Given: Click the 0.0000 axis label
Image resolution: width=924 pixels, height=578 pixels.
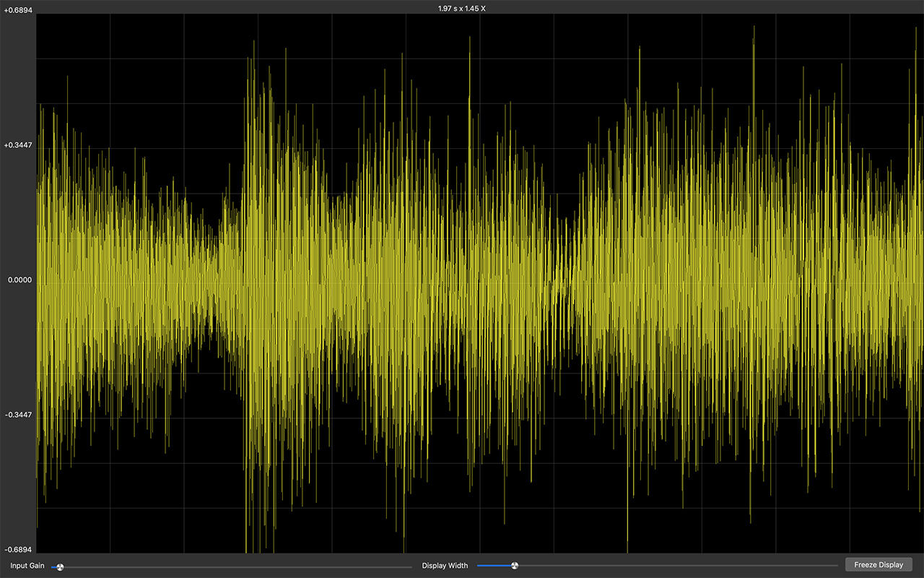Looking at the screenshot, I should click(19, 280).
